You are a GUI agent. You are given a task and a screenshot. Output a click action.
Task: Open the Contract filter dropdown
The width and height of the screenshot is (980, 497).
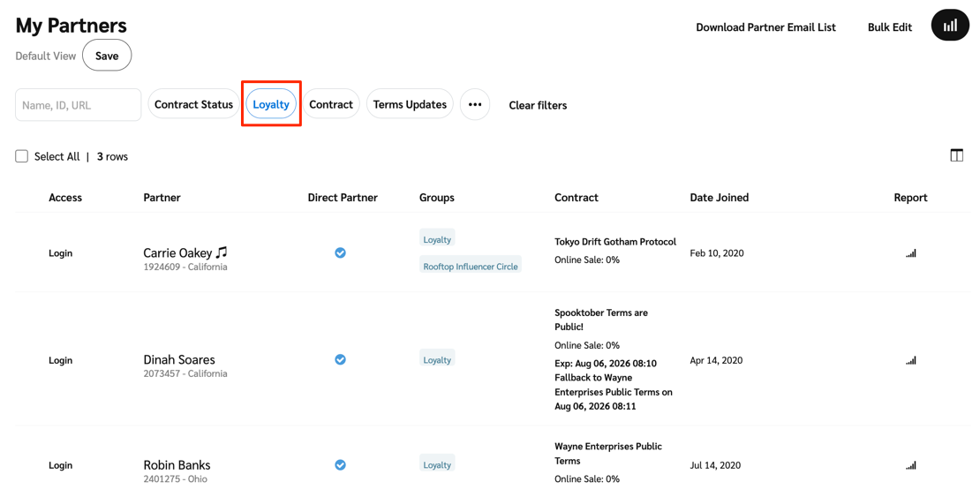[x=331, y=104]
